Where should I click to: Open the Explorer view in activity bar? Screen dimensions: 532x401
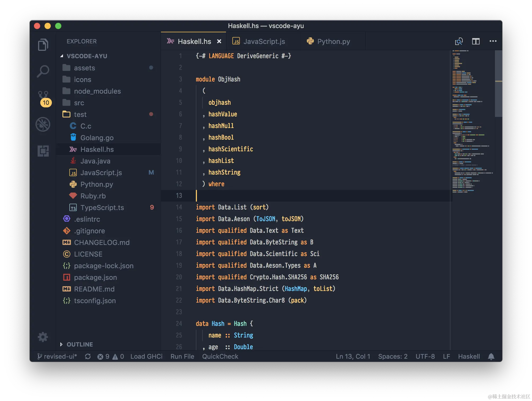(x=43, y=44)
